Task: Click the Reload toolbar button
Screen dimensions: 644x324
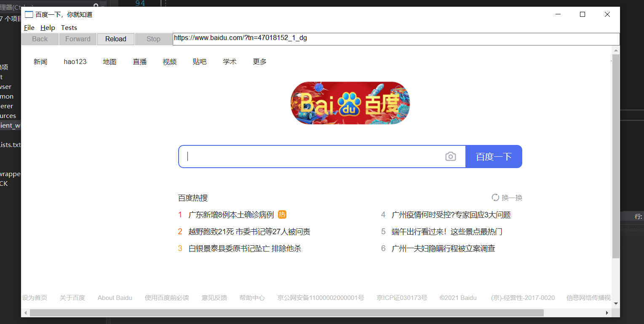Action: pos(115,39)
